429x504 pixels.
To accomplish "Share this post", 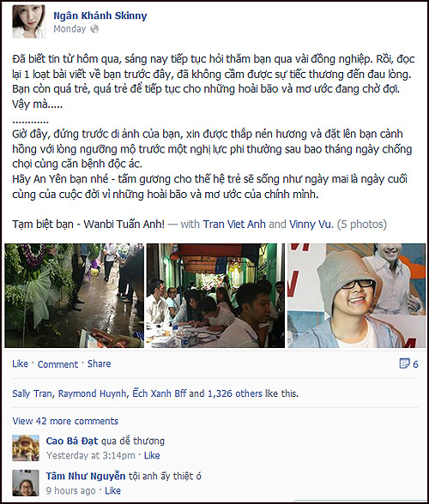I will coord(100,363).
